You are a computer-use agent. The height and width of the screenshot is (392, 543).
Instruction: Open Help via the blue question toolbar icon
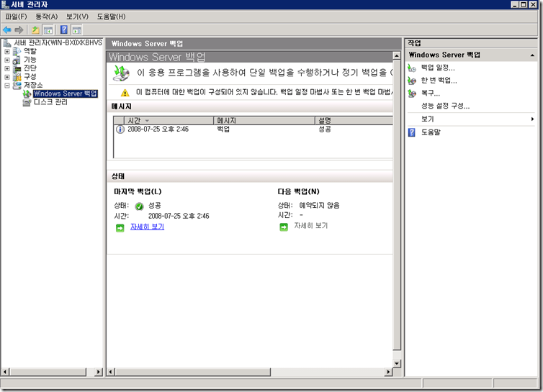(x=64, y=29)
